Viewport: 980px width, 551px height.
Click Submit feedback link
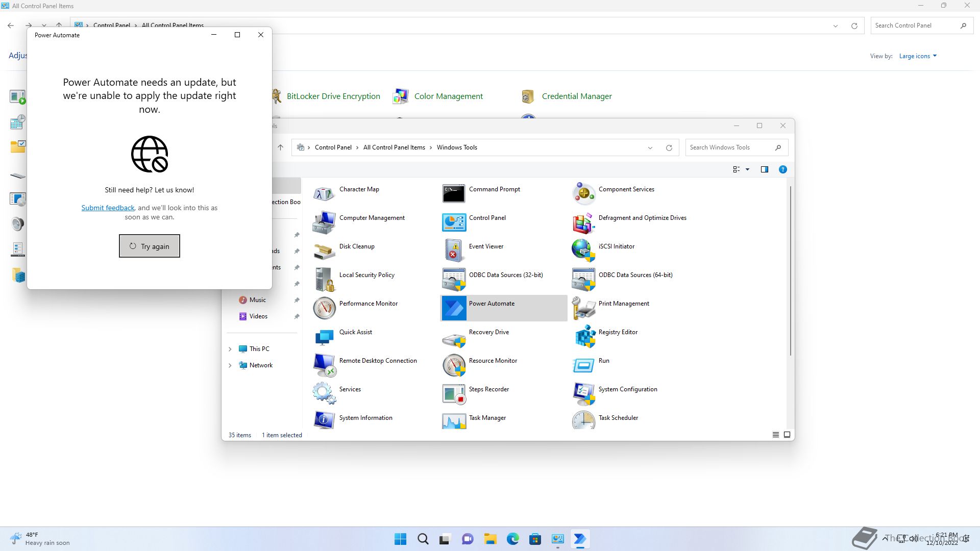pos(108,208)
